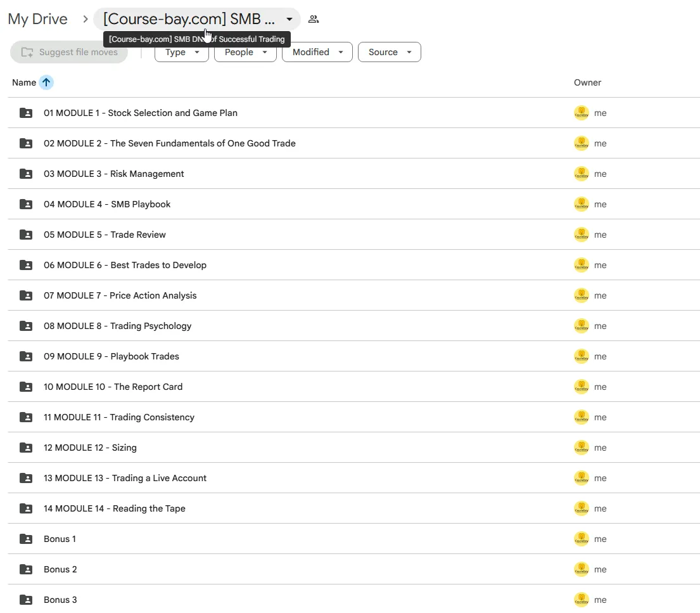This screenshot has height=613, width=700.
Task: Click the shared folder icon for 01 MODULE 1
Action: 26,113
